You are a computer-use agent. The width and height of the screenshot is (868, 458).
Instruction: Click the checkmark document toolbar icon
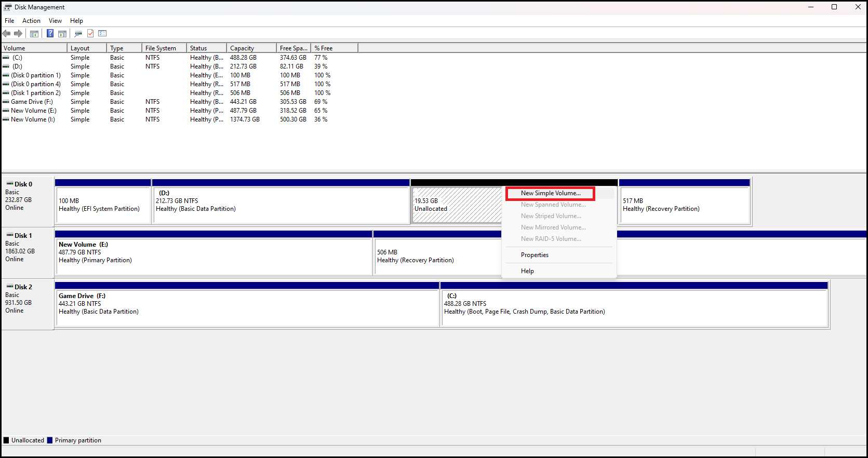90,34
